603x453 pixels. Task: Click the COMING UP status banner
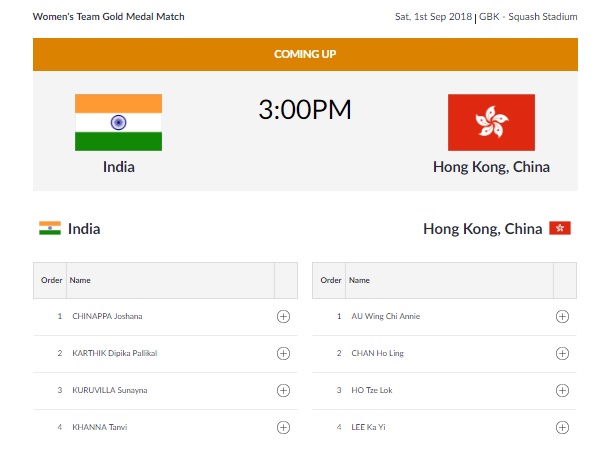coord(305,54)
